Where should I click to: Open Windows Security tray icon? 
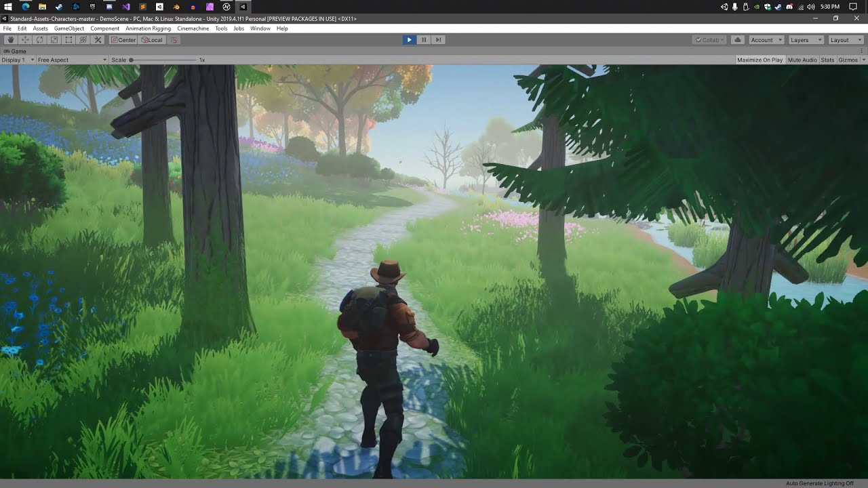click(x=768, y=7)
